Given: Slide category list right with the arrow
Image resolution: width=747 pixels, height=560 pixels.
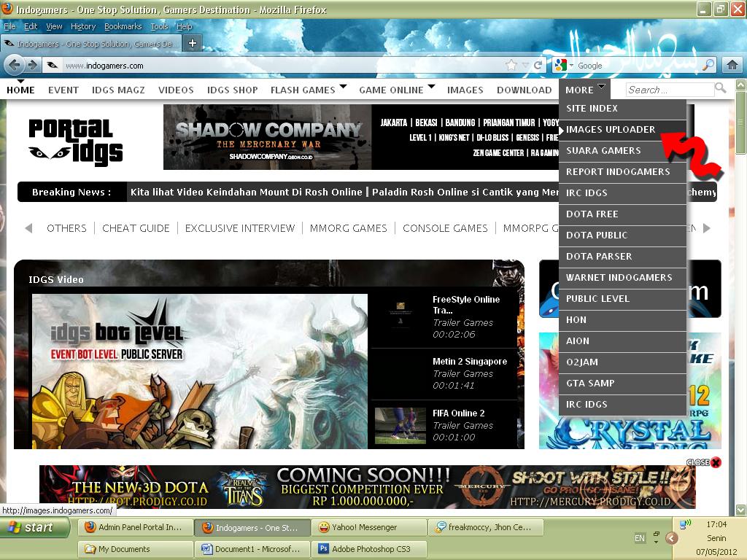Looking at the screenshot, I should 706,228.
